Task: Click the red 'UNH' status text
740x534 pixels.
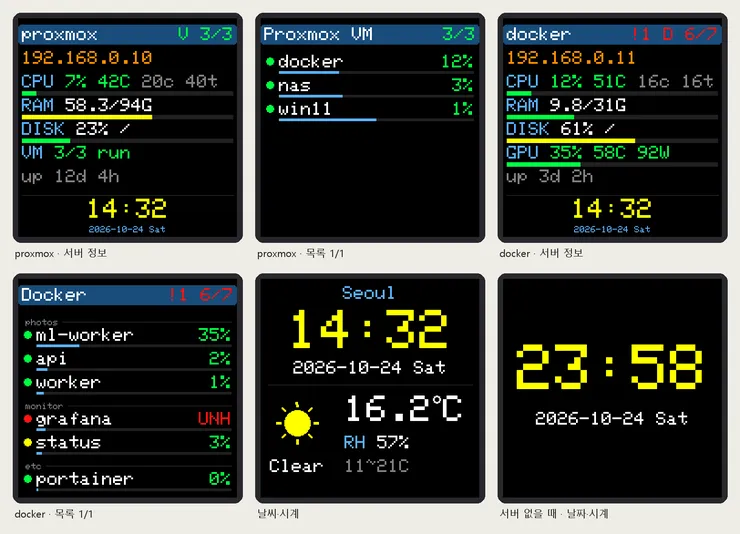Action: coord(214,418)
